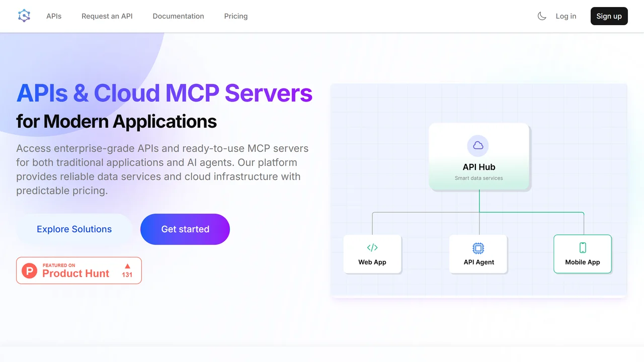Click the 'Mobile App' label
Image resolution: width=644 pixels, height=362 pixels.
click(x=583, y=262)
